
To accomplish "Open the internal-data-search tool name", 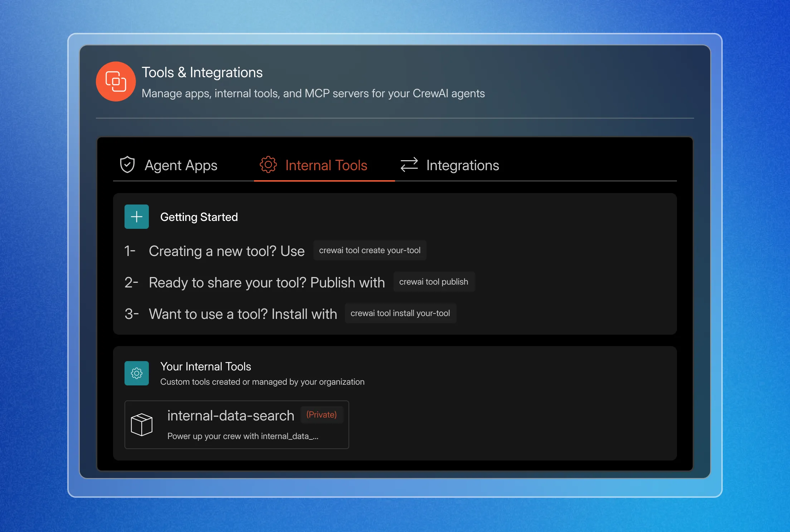I will [231, 416].
